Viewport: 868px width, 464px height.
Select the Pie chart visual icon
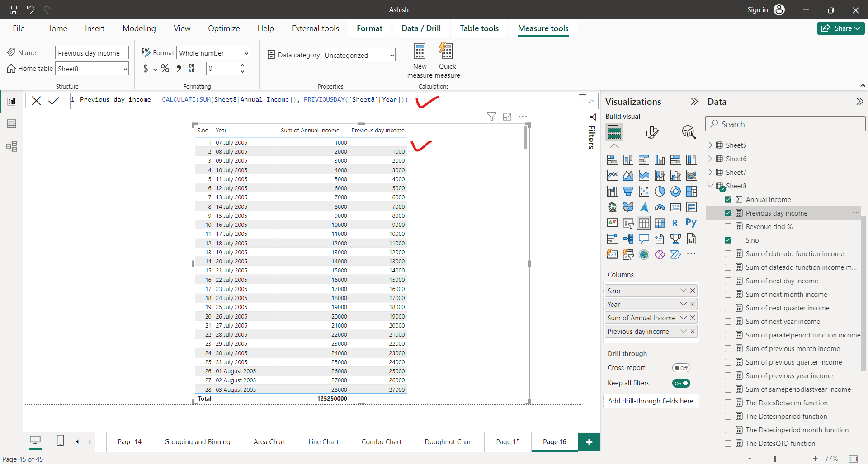(660, 191)
